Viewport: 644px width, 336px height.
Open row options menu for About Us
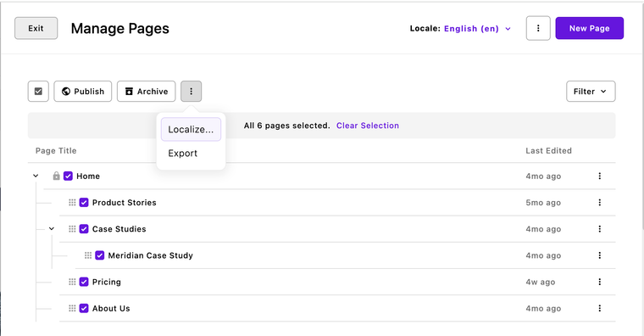click(x=600, y=308)
